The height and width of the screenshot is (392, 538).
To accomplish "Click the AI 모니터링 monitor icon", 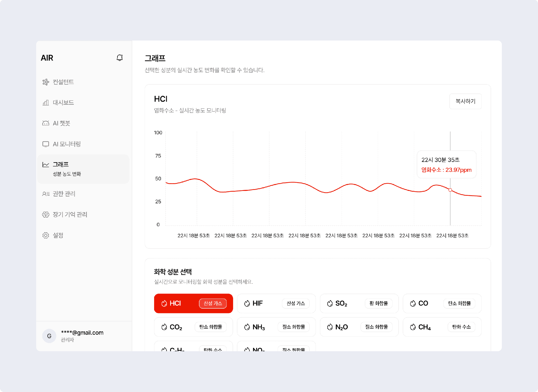I will 46,144.
